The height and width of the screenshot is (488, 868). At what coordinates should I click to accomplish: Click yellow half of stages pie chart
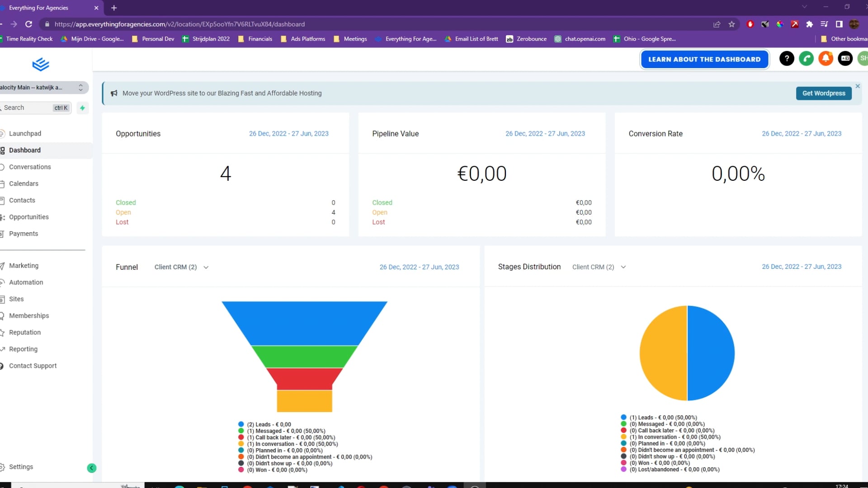663,353
